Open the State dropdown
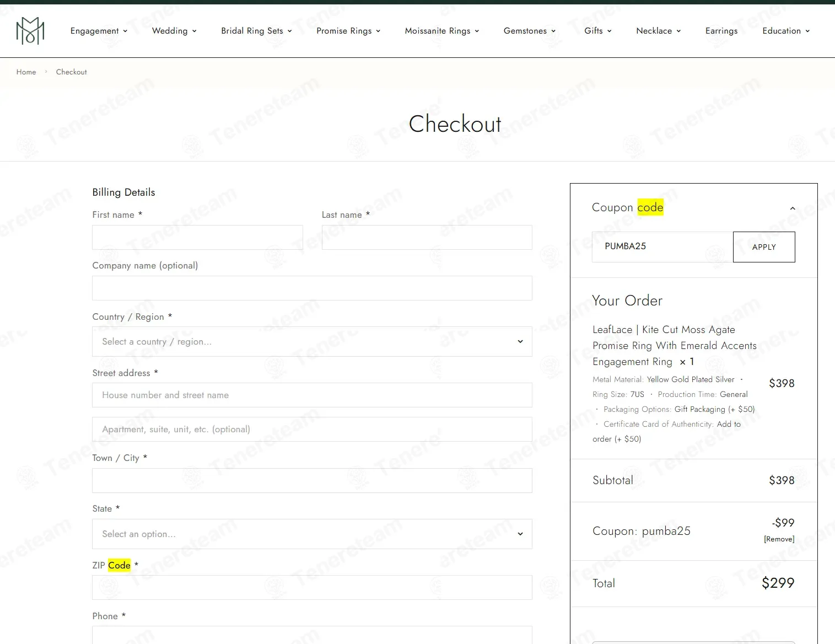The image size is (835, 644). [312, 534]
